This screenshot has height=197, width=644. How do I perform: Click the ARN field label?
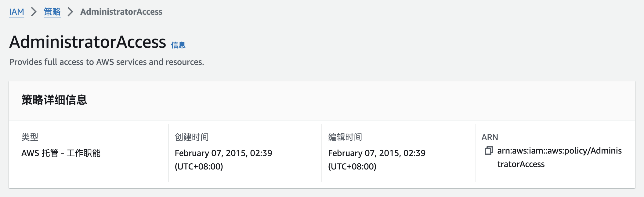(x=490, y=137)
